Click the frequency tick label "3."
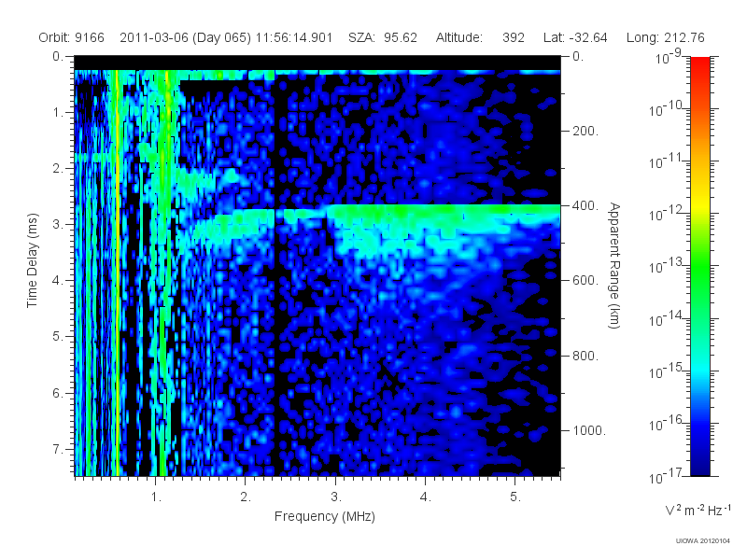Viewport: 747px width, 560px height. (x=336, y=497)
